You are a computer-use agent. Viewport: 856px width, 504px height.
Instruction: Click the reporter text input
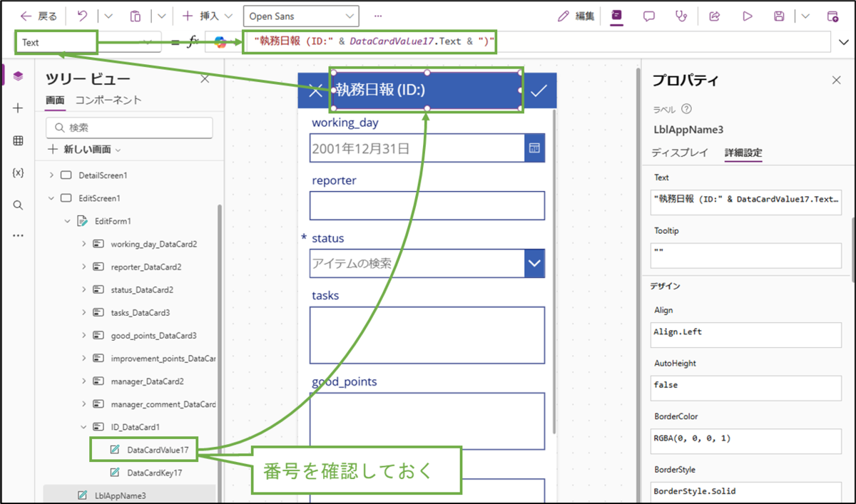427,205
